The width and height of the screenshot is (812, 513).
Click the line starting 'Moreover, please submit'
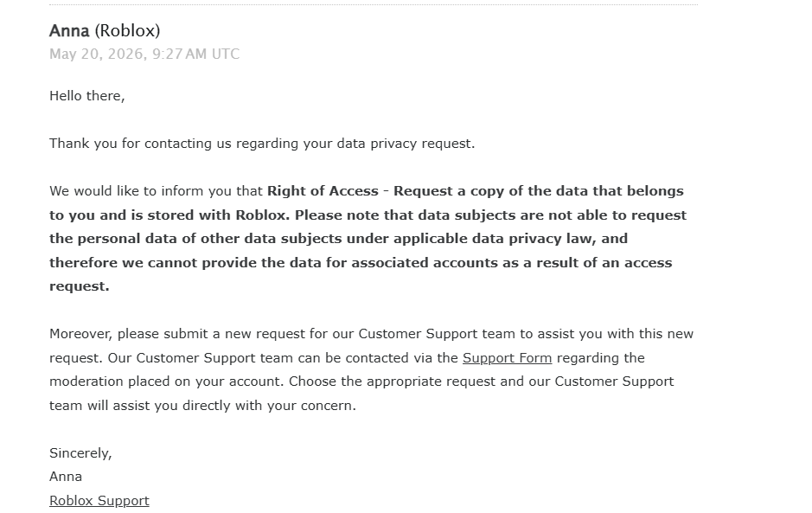pyautogui.click(x=371, y=334)
